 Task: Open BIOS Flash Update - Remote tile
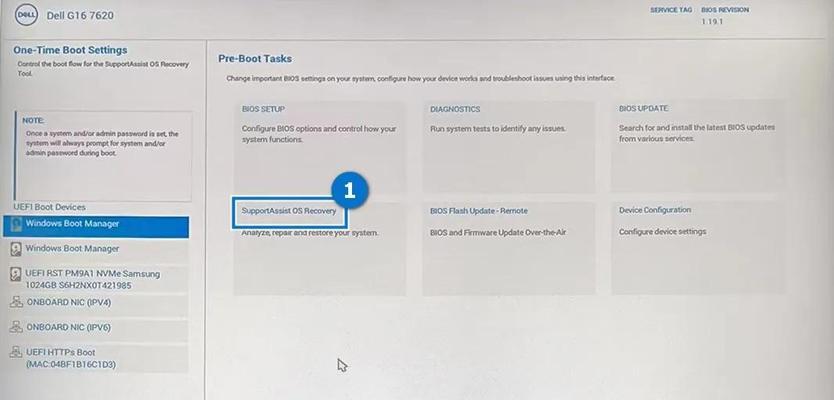point(508,248)
